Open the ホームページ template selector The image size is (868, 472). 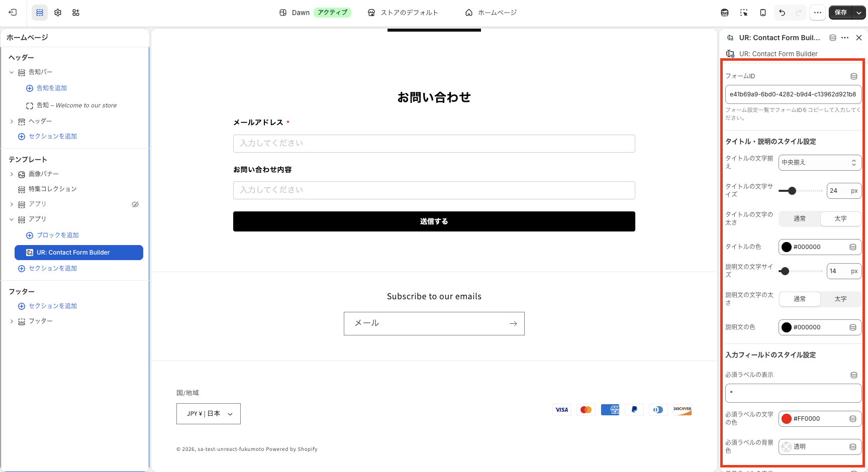tap(491, 13)
